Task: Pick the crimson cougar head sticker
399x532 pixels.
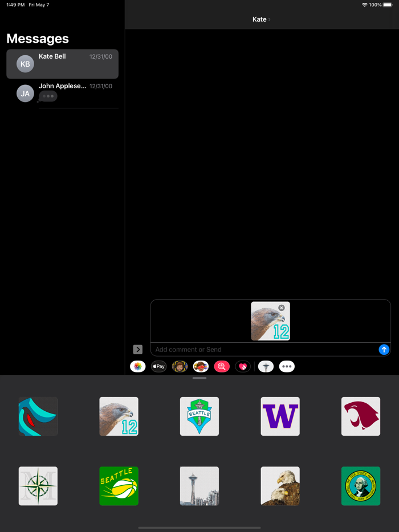Action: pyautogui.click(x=361, y=416)
